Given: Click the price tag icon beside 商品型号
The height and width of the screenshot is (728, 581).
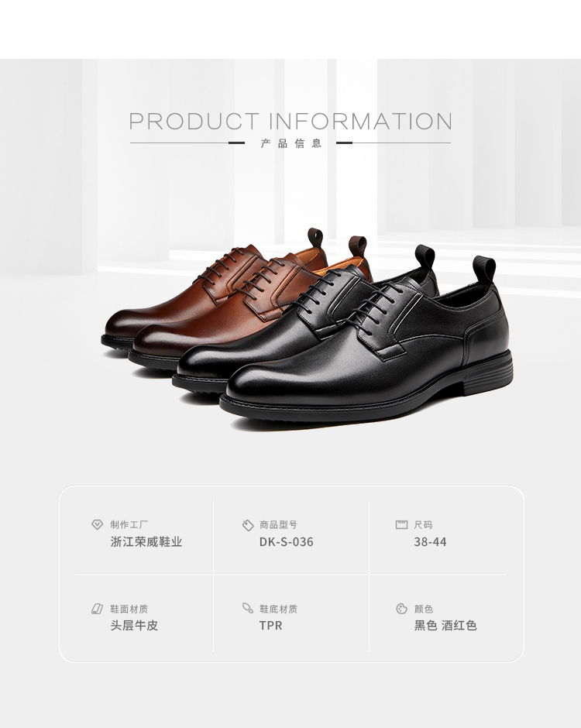Looking at the screenshot, I should coord(248,525).
